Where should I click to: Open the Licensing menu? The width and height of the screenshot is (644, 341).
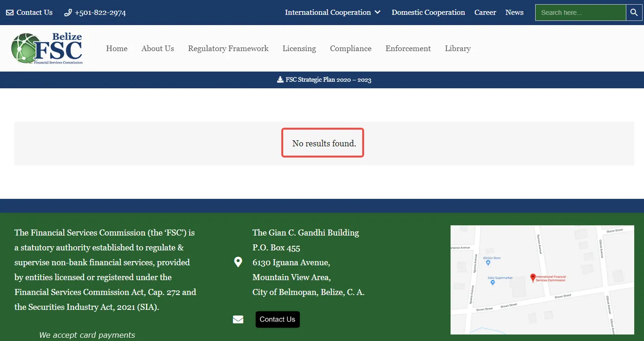[299, 48]
